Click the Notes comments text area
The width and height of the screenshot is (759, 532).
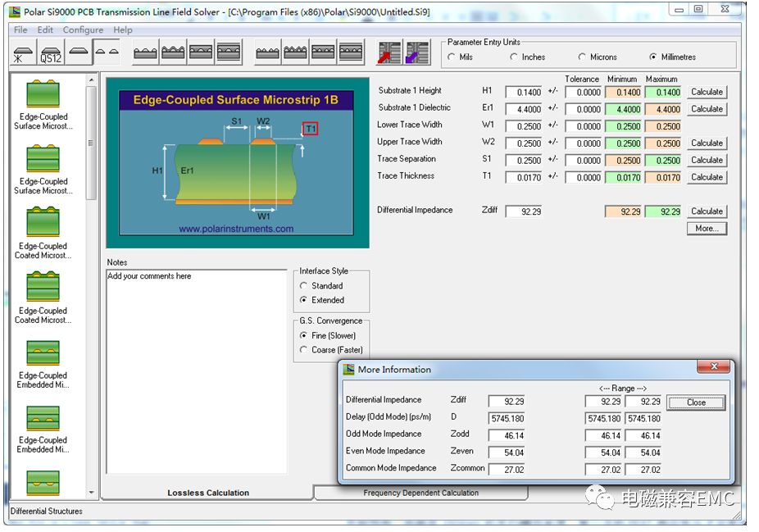coord(197,372)
